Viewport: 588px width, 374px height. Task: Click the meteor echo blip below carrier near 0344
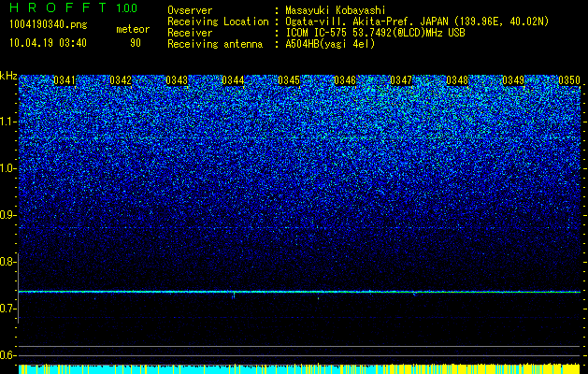click(234, 295)
